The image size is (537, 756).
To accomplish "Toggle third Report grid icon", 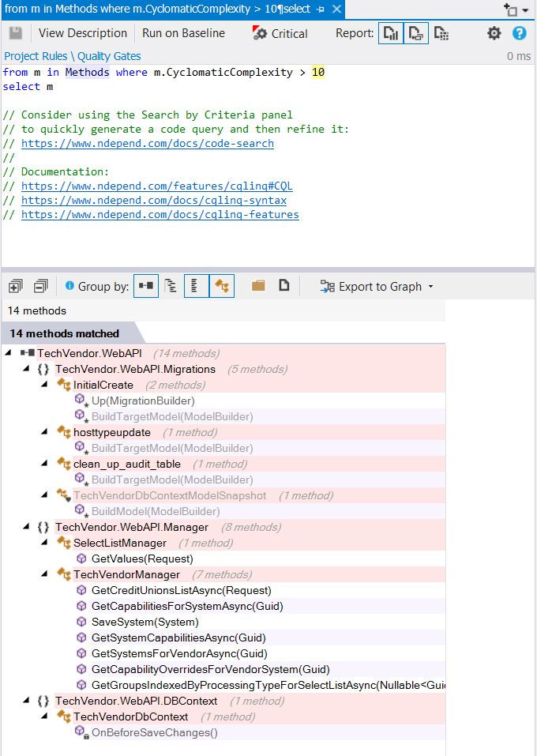I will (441, 33).
